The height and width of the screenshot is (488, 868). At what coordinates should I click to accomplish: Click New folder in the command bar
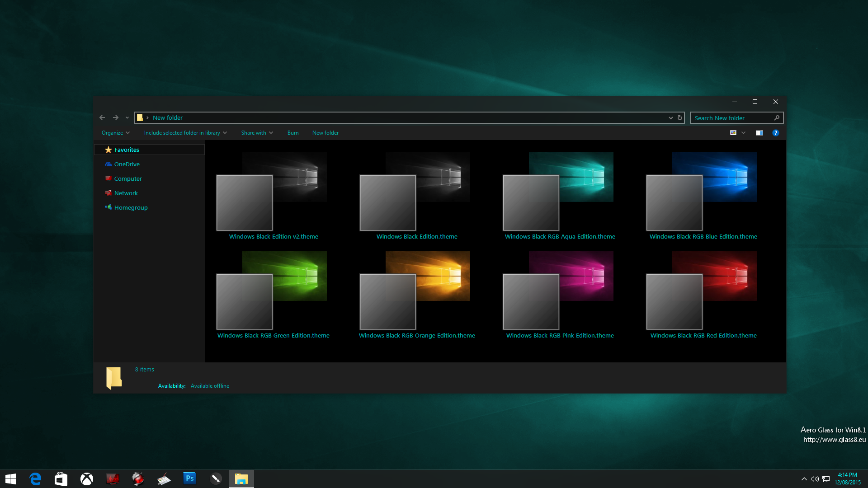pyautogui.click(x=325, y=132)
